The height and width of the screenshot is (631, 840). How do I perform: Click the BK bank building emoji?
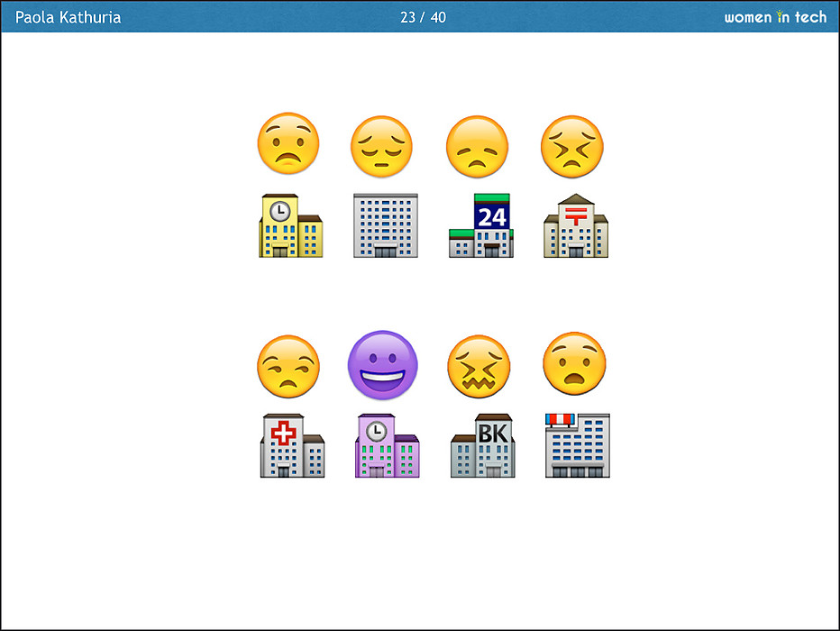pos(483,446)
